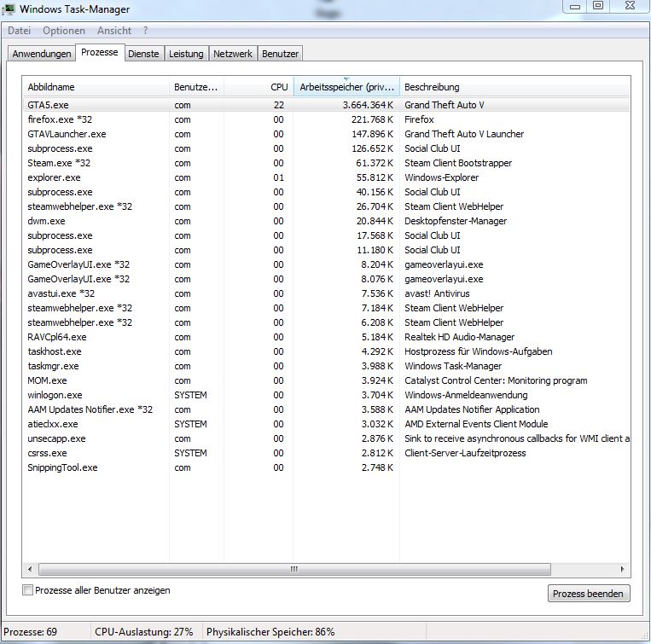651x644 pixels.
Task: Click the subprocess.exe row using 40.156 K
Action: 326,192
